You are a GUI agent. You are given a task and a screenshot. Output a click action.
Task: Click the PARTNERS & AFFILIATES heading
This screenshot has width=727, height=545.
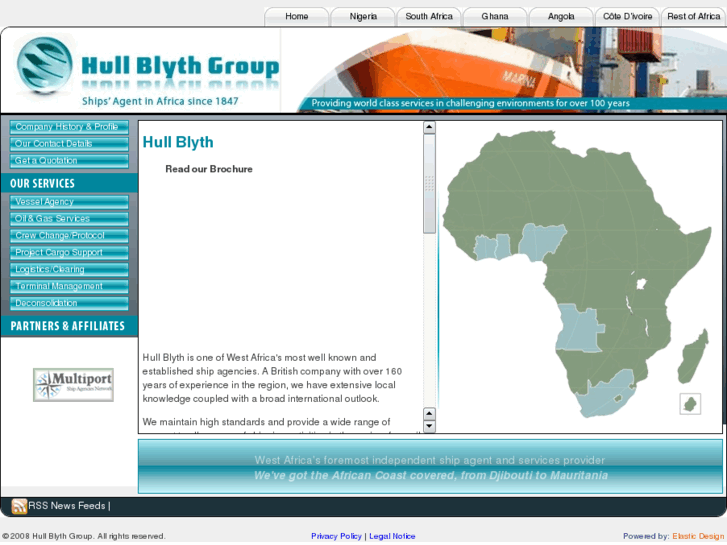click(68, 326)
